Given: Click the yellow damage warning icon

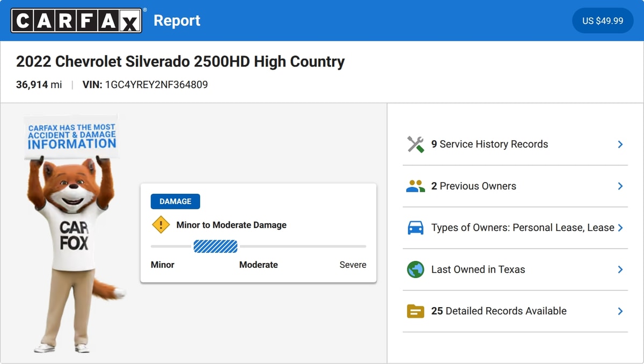Looking at the screenshot, I should pyautogui.click(x=161, y=225).
